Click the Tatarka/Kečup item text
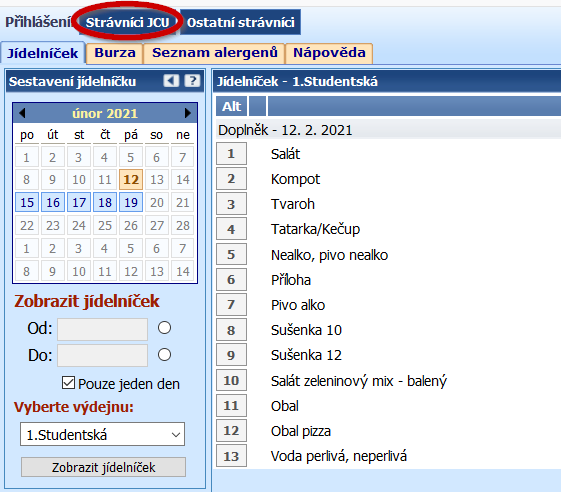Screen dimensions: 561x492 [315, 229]
